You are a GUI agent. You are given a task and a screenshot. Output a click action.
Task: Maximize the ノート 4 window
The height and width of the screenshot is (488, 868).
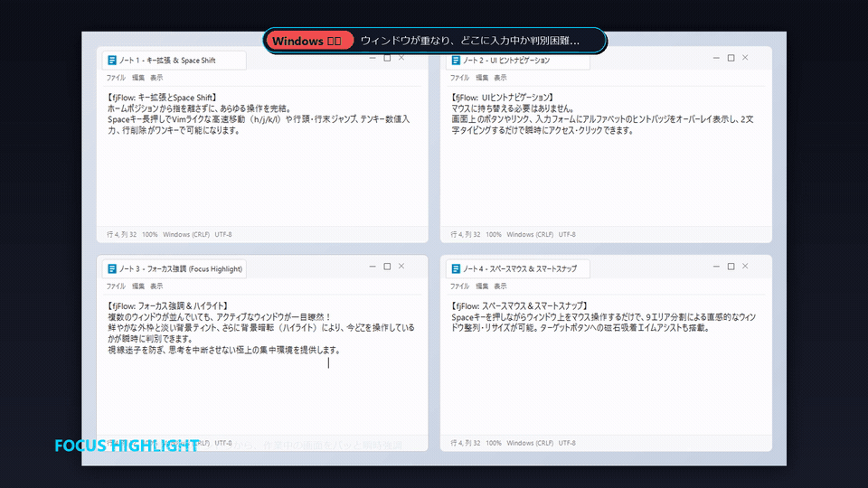point(731,266)
